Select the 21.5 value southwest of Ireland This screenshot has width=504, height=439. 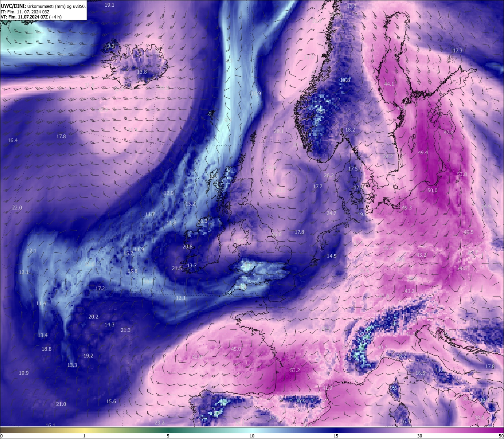177,269
